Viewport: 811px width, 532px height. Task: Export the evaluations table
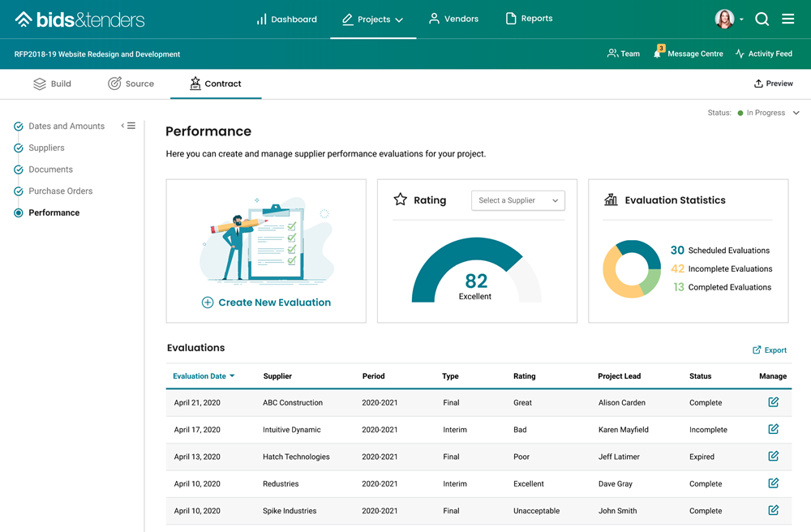[770, 350]
